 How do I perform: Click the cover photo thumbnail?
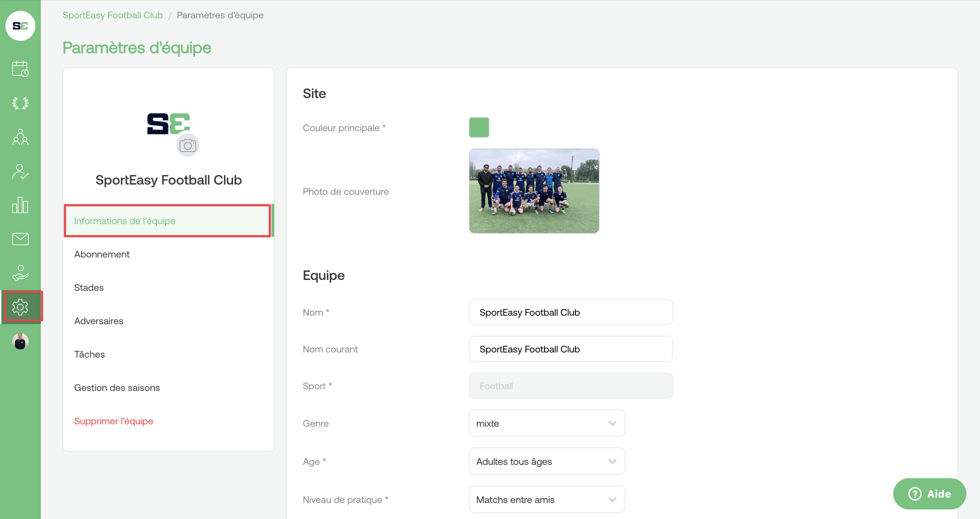click(534, 191)
